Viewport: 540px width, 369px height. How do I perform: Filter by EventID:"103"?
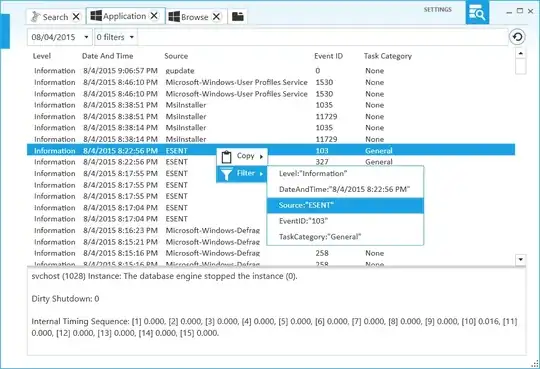coord(345,221)
